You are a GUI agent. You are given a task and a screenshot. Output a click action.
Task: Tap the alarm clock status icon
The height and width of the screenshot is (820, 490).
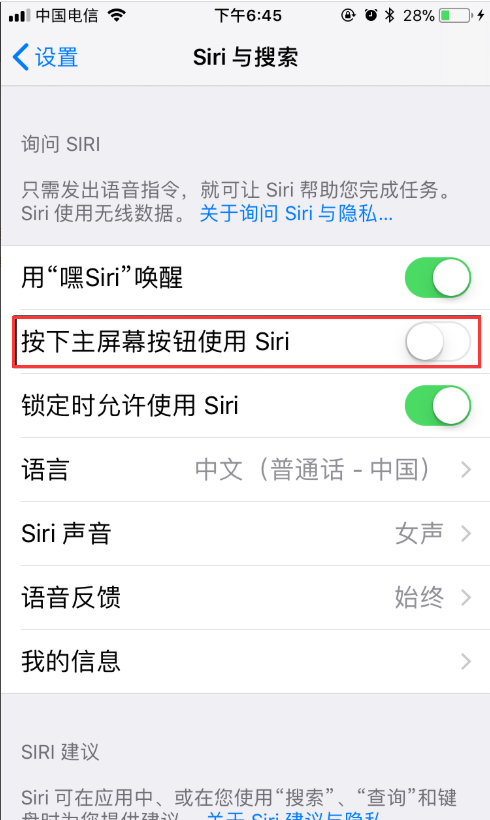tap(371, 15)
